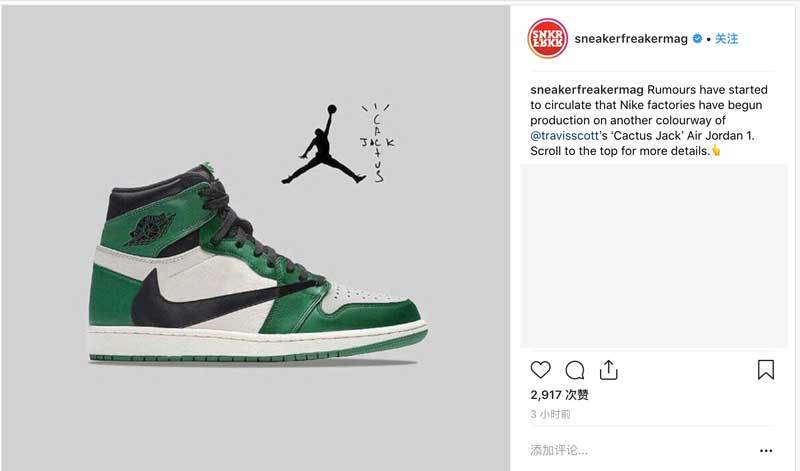Open the @travisscott mention link
This screenshot has height=471, width=800.
coord(564,136)
